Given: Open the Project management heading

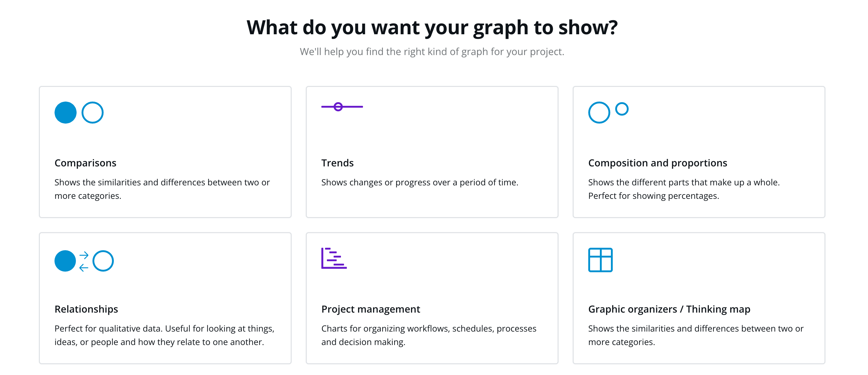Looking at the screenshot, I should tap(371, 309).
